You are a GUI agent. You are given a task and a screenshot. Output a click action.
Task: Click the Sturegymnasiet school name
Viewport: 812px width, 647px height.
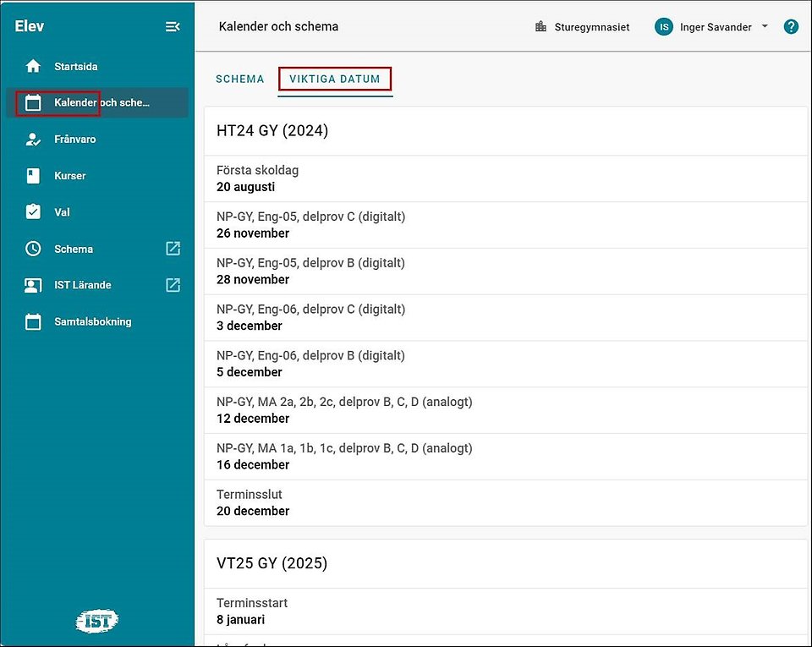click(591, 27)
